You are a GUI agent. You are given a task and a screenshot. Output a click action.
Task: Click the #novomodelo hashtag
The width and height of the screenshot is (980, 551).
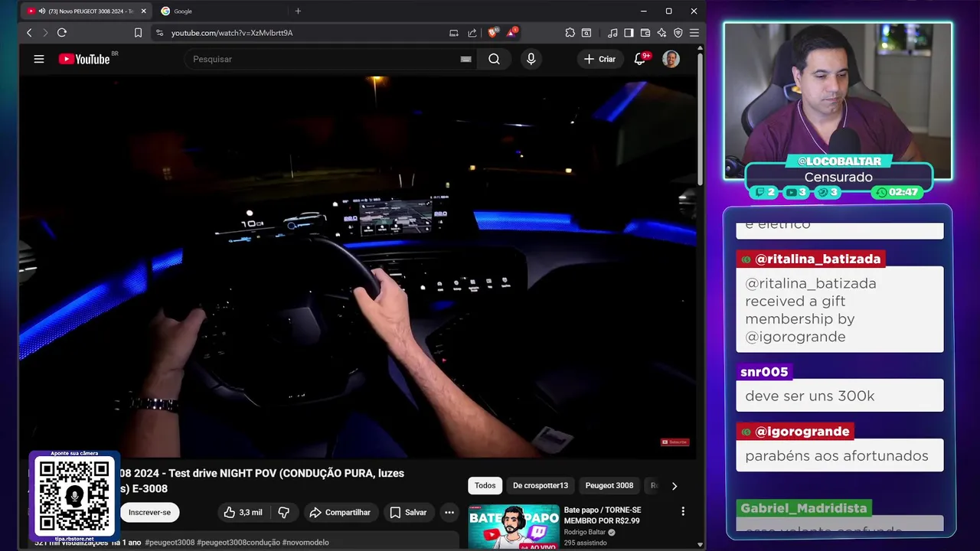[305, 542]
